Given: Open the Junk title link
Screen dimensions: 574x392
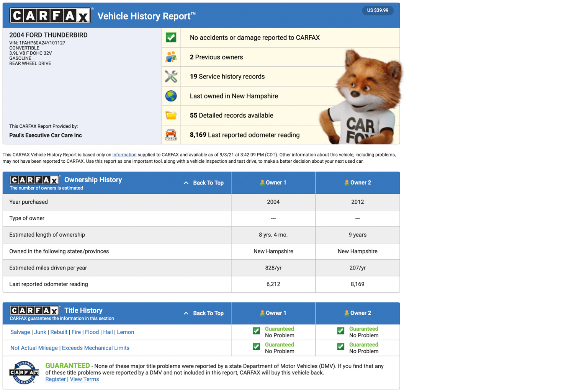Looking at the screenshot, I should click(x=40, y=332).
